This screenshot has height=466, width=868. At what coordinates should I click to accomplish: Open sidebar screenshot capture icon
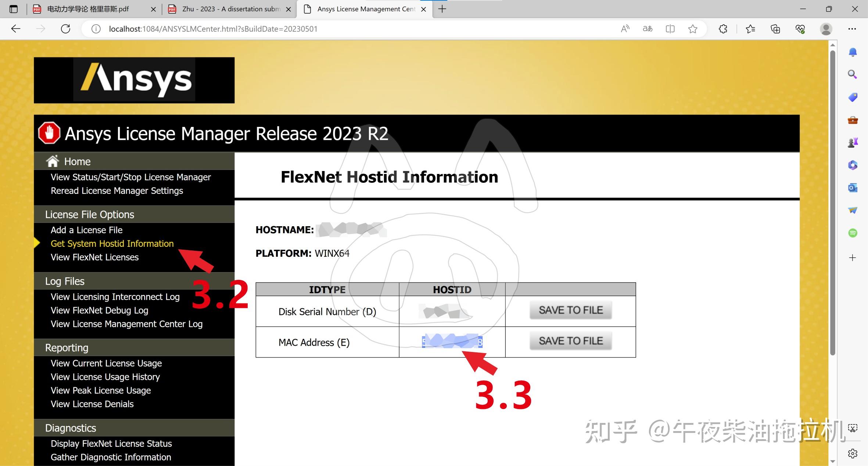(853, 428)
